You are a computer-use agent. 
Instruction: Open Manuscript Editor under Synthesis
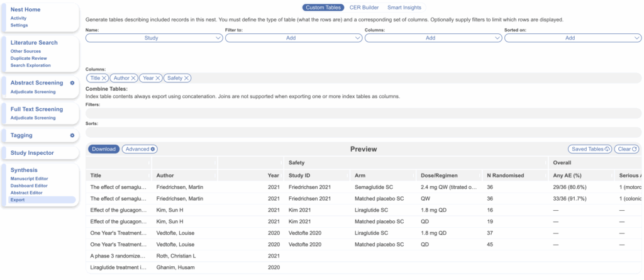click(30, 179)
